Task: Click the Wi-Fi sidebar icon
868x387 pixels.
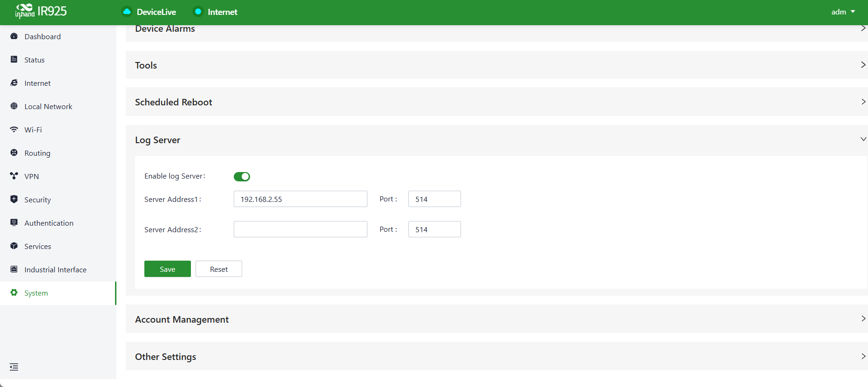Action: click(x=14, y=130)
